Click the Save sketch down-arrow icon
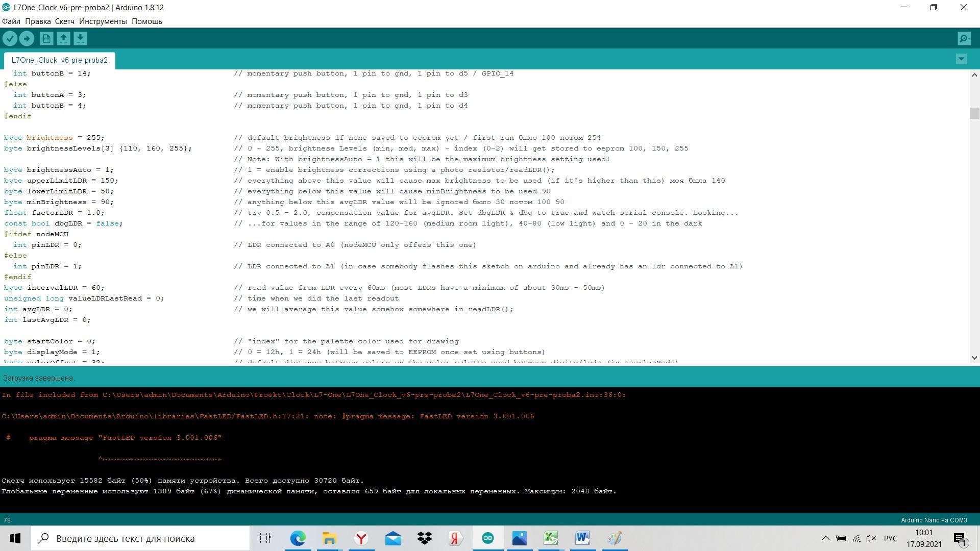 click(80, 39)
